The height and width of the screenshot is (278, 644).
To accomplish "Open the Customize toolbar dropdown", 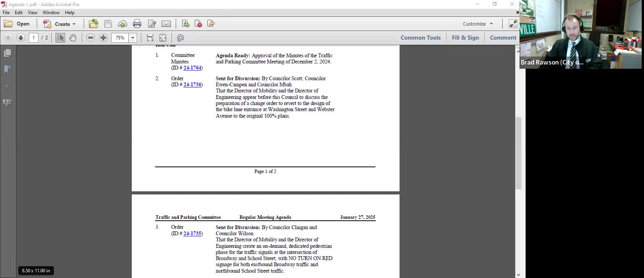I will click(x=478, y=24).
